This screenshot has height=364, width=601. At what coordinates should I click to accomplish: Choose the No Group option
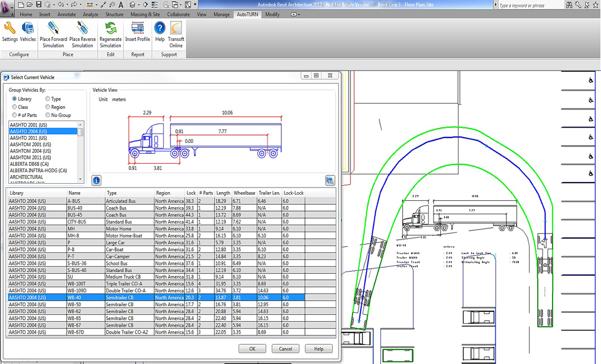(48, 115)
